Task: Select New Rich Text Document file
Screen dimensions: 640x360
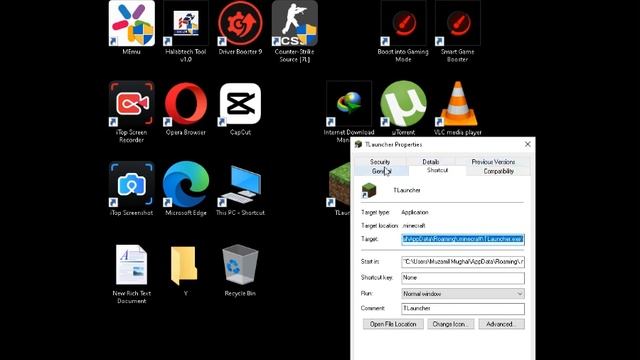Action: 131,264
